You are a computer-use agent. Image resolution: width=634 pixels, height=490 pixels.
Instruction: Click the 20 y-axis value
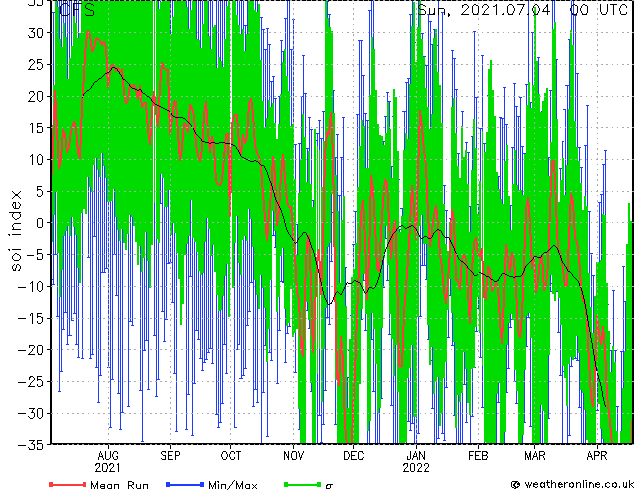point(36,96)
